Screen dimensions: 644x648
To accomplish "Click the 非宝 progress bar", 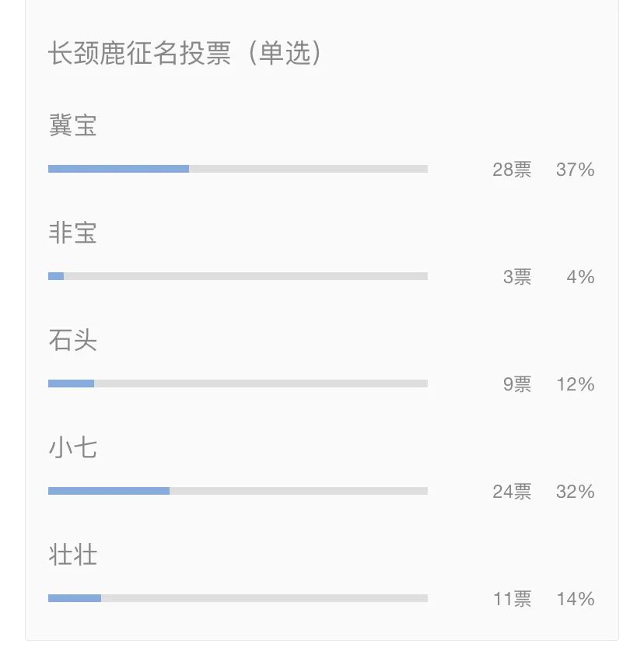I will tap(238, 276).
